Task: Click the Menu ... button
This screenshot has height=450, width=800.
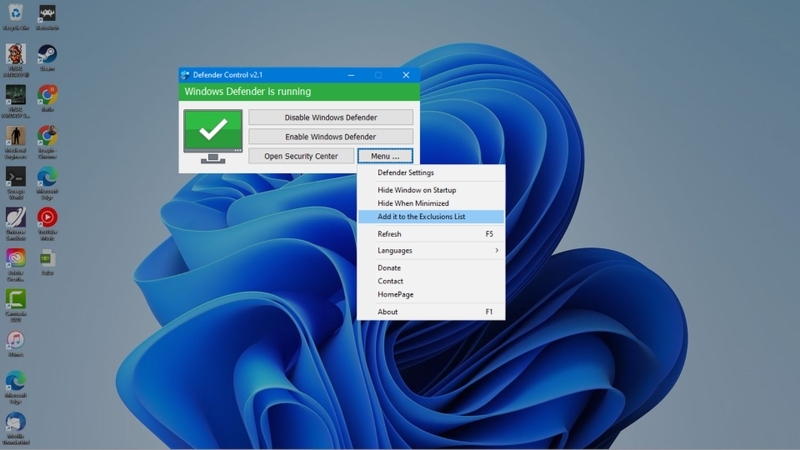Action: point(385,156)
